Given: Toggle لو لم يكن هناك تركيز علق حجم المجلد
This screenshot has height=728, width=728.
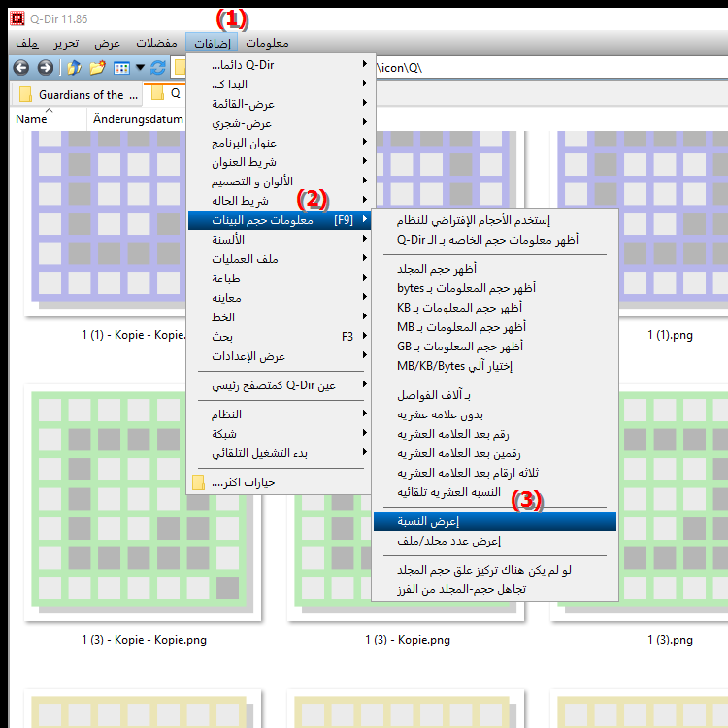Looking at the screenshot, I should pos(495,570).
